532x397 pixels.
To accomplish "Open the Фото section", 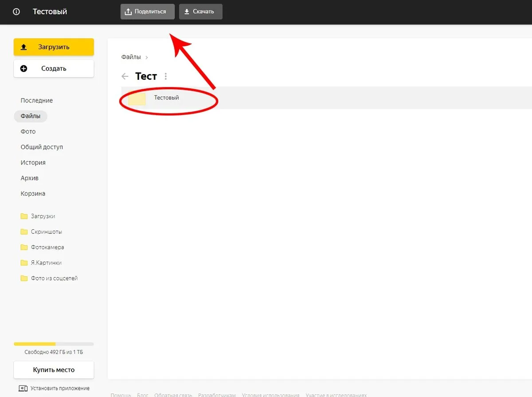I will click(28, 132).
